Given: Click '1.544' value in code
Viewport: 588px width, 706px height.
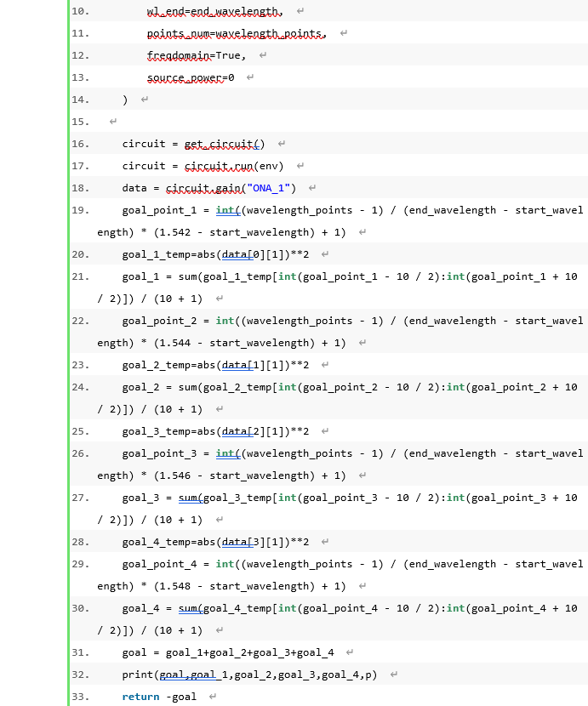Looking at the screenshot, I should pyautogui.click(x=174, y=343).
